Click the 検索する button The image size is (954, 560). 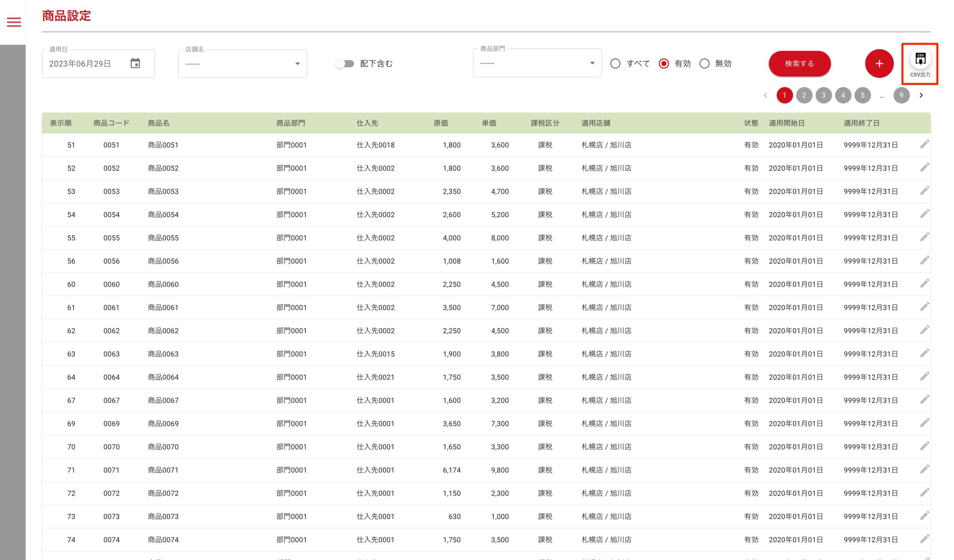(800, 64)
